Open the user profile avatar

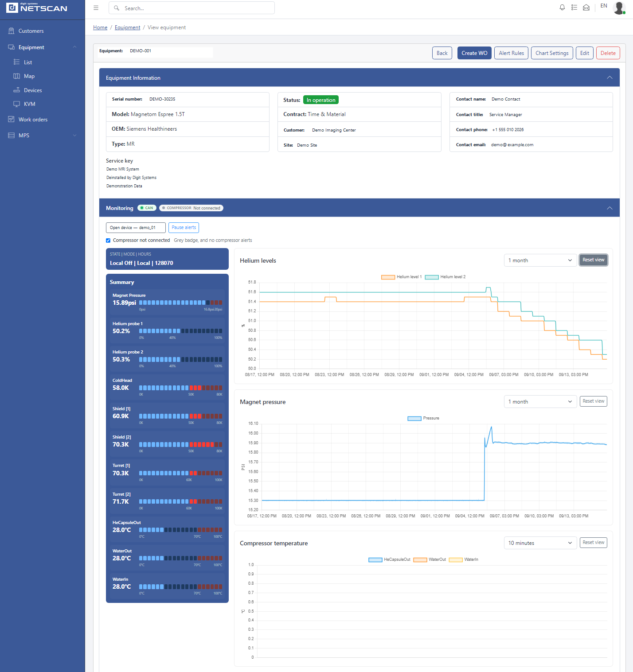tap(619, 8)
